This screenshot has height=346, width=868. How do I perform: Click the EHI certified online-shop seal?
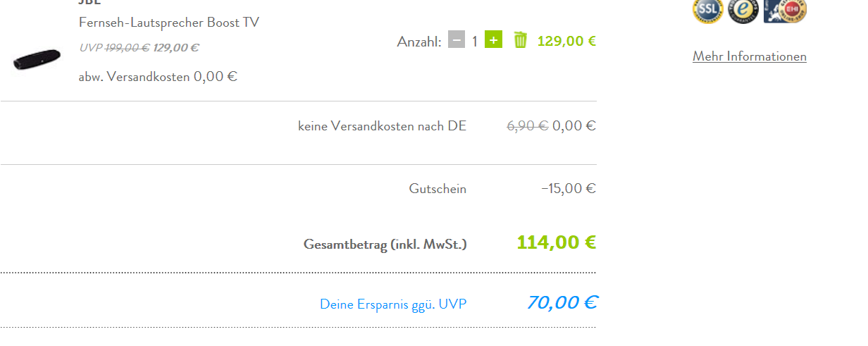coord(786,10)
